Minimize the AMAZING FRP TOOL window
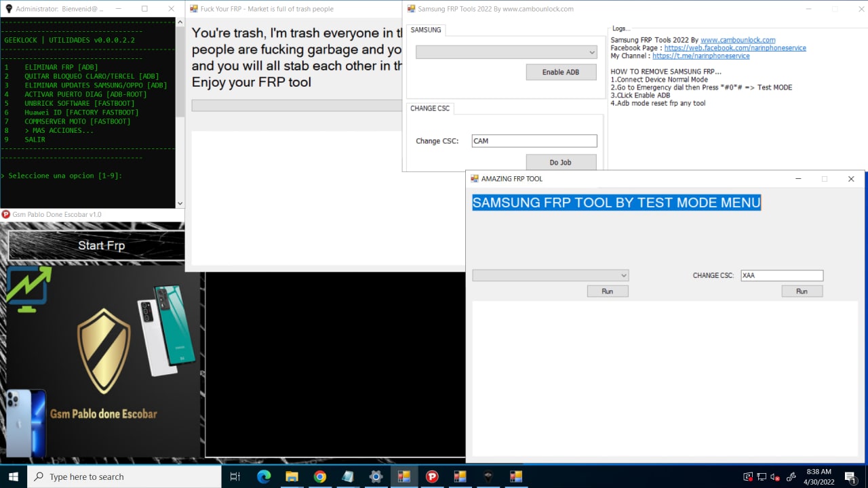Image resolution: width=868 pixels, height=488 pixels. pos(798,179)
